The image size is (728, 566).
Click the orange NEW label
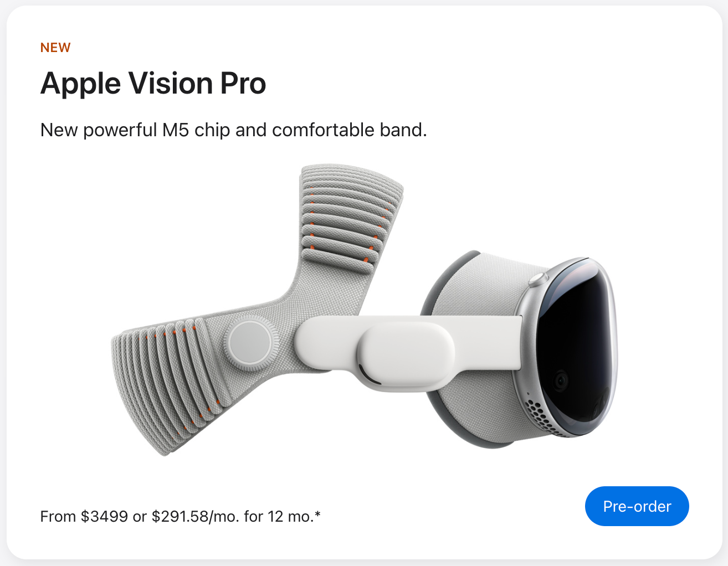click(x=55, y=48)
